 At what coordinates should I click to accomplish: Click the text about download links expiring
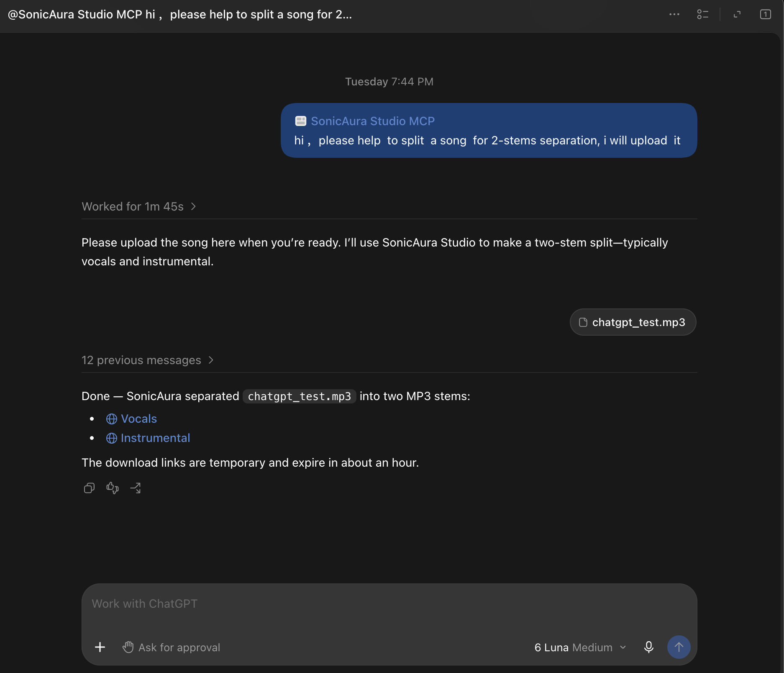(x=250, y=462)
